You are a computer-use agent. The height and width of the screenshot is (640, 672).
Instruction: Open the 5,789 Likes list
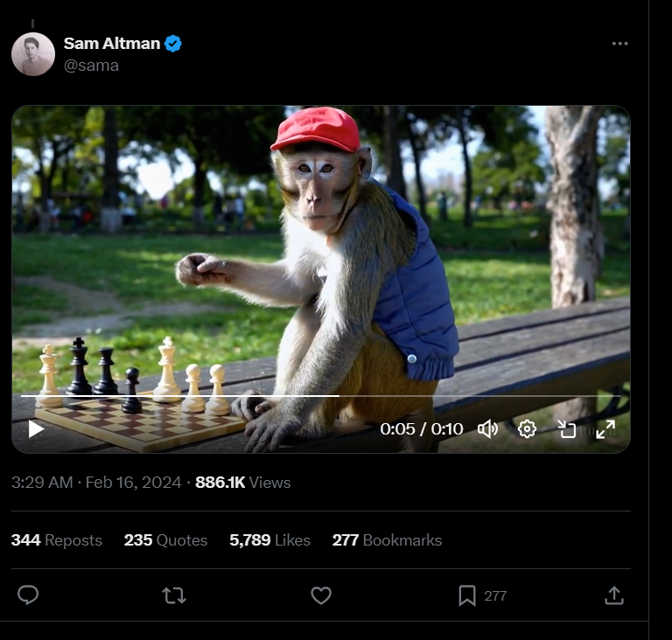coord(269,540)
